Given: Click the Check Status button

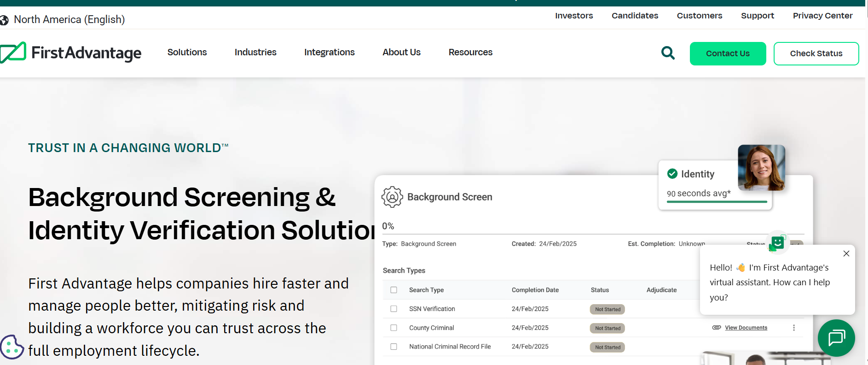Looking at the screenshot, I should click(x=816, y=53).
